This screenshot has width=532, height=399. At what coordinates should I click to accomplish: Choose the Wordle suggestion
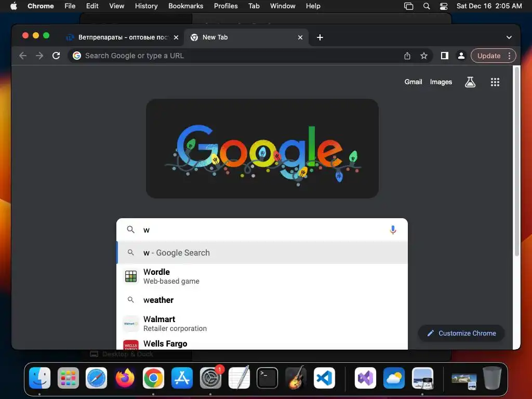262,276
